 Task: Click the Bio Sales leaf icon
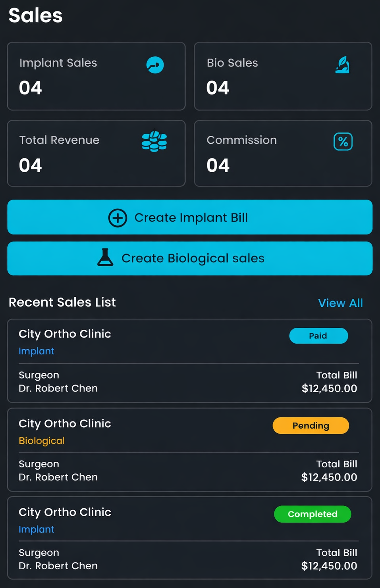tap(342, 65)
